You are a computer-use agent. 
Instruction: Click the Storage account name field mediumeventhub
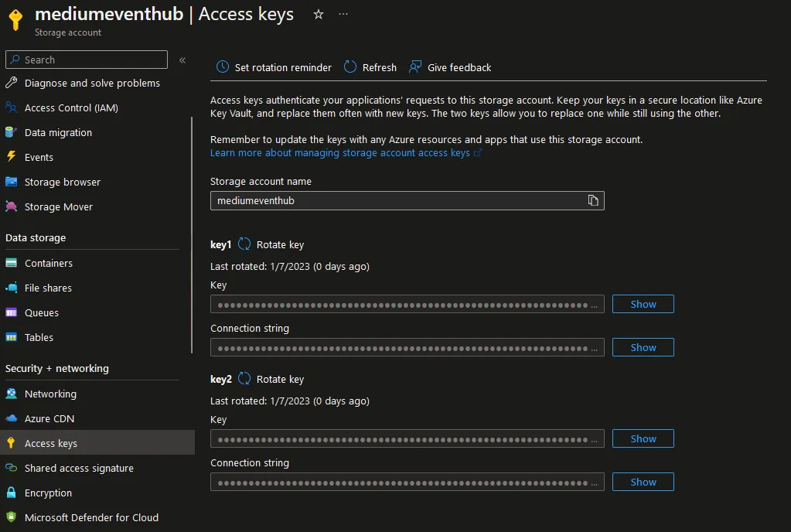point(407,200)
